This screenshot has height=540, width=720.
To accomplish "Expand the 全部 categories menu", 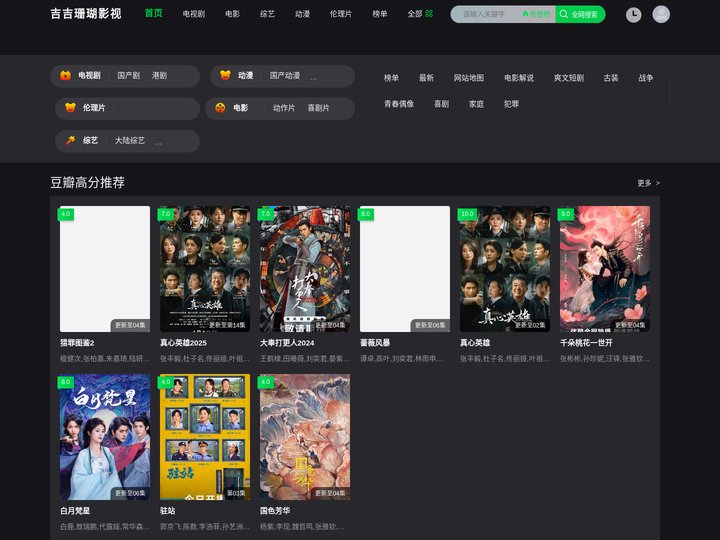I will (x=415, y=14).
